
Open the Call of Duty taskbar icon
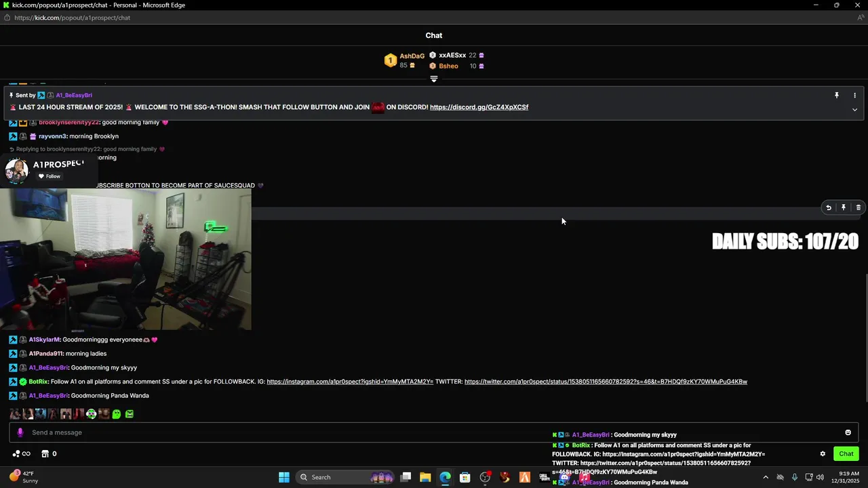pyautogui.click(x=545, y=477)
